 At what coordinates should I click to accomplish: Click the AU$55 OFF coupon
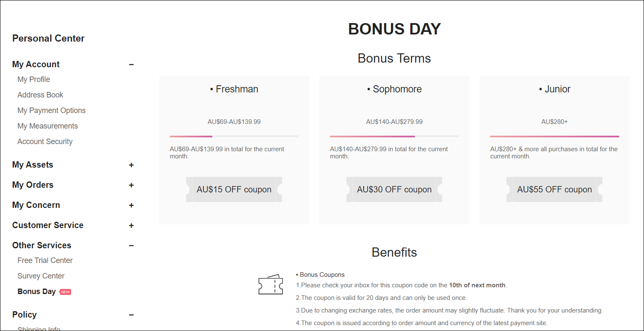pos(554,189)
